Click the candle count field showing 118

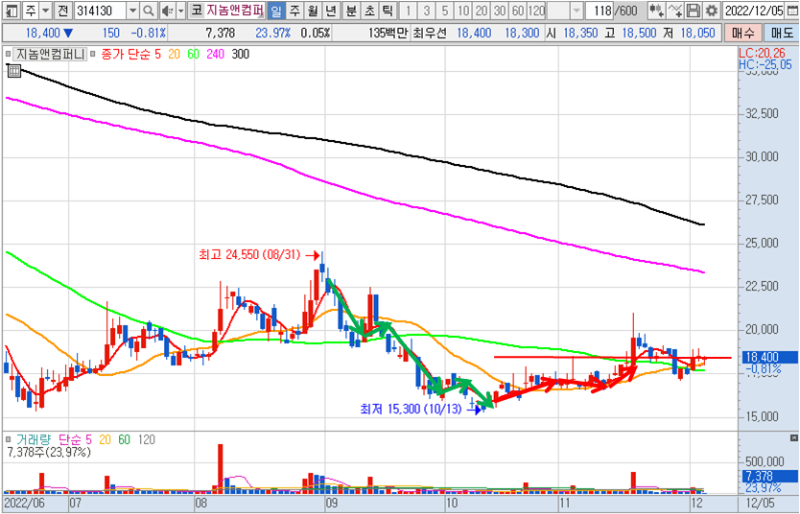[600, 10]
